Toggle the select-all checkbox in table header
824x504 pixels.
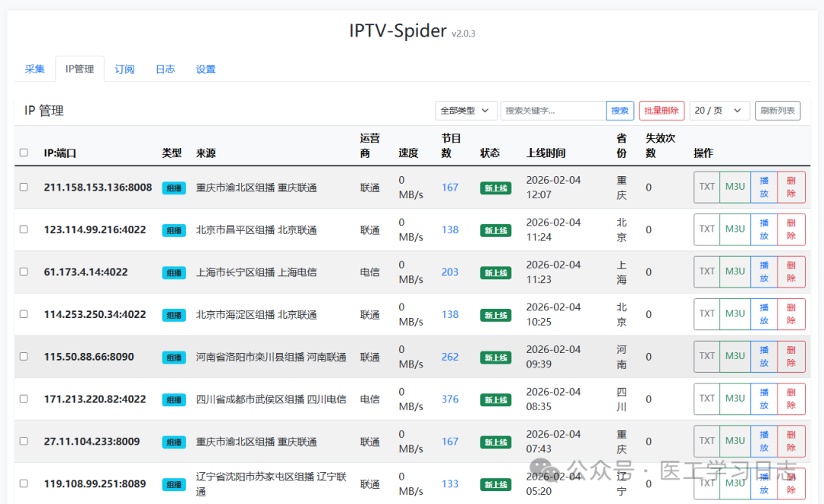[24, 152]
